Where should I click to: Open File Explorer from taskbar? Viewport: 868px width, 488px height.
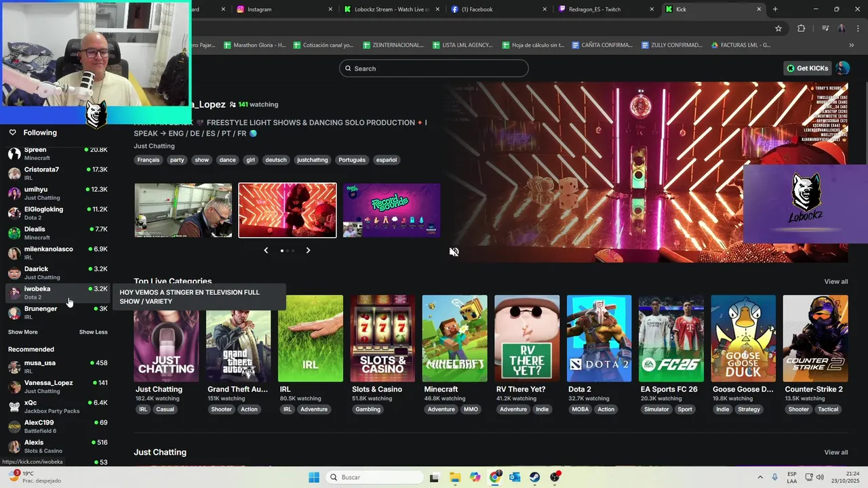pyautogui.click(x=454, y=477)
